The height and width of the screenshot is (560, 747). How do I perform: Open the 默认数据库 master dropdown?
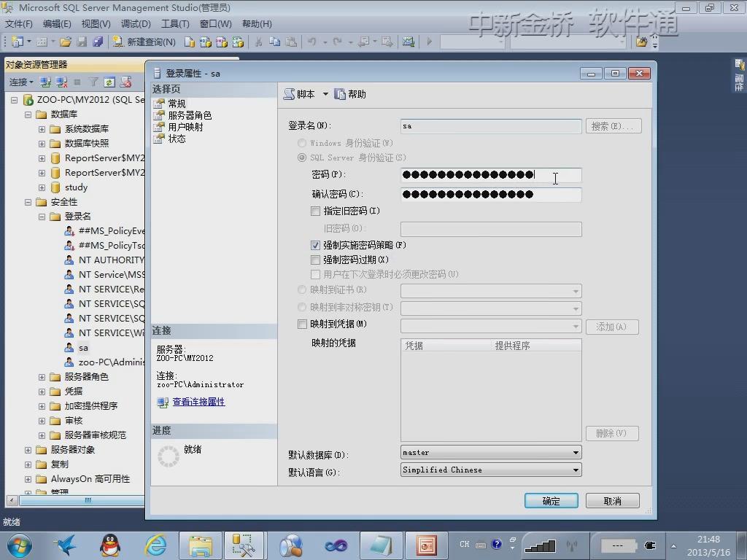491,452
